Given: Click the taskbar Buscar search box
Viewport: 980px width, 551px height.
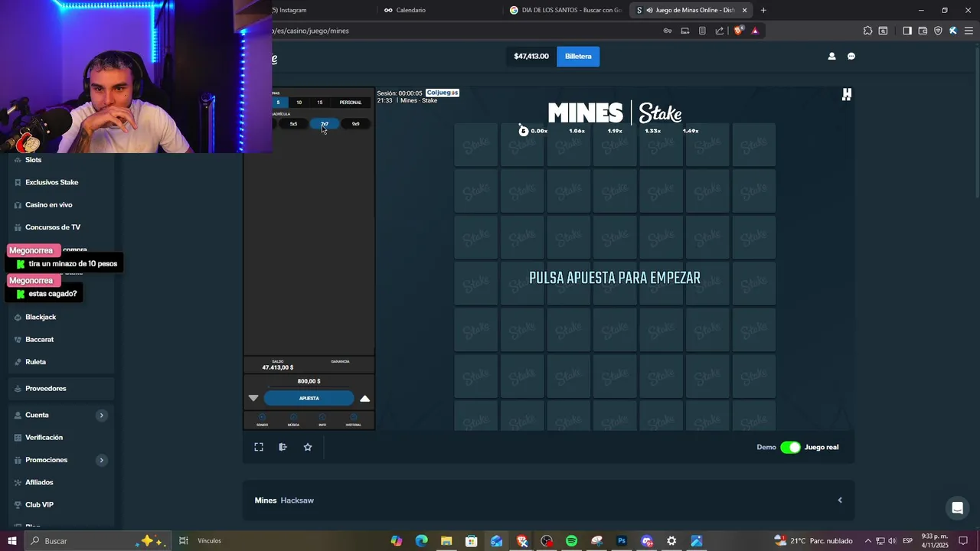Looking at the screenshot, I should [x=100, y=541].
